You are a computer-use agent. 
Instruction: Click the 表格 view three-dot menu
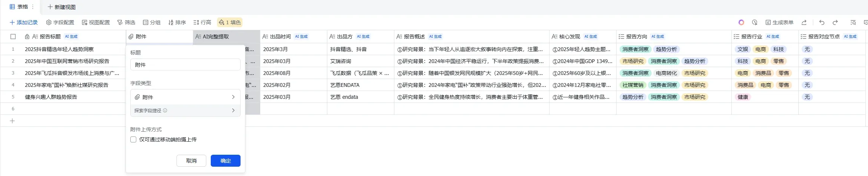click(33, 7)
